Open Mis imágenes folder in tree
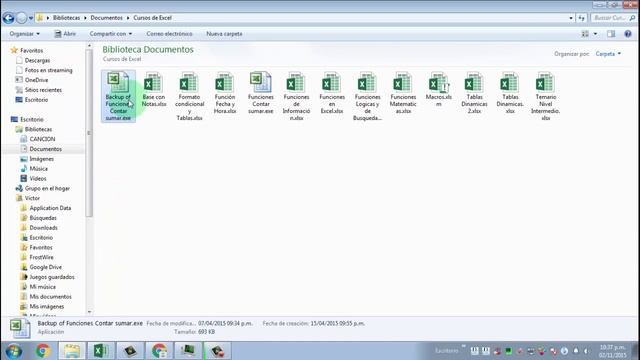Screen dimensions: 640x360 (47, 307)
